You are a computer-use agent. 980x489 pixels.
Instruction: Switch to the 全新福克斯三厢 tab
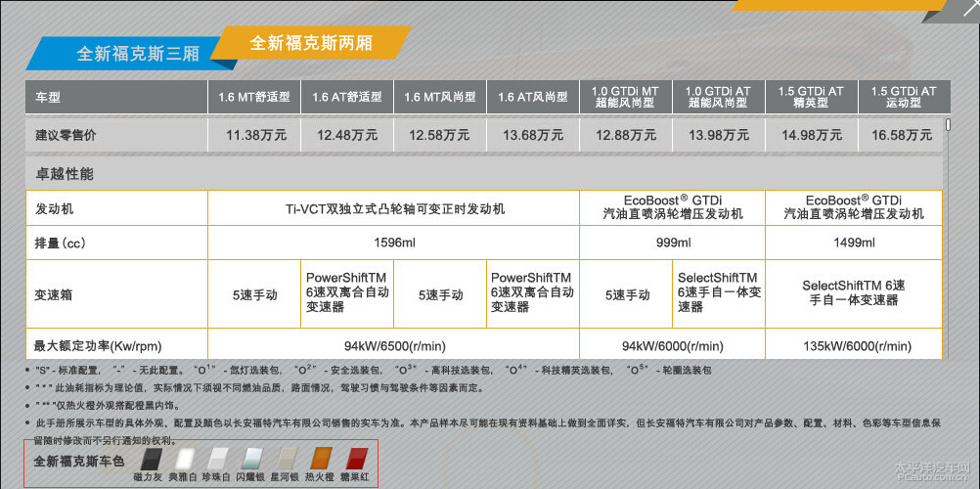[x=128, y=53]
